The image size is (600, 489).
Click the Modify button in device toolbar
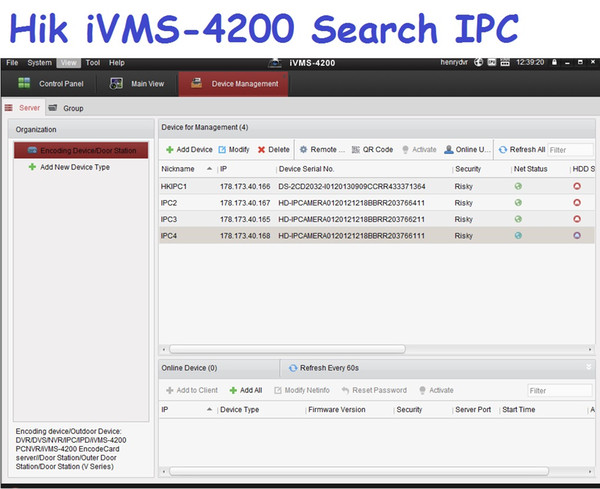coord(234,150)
